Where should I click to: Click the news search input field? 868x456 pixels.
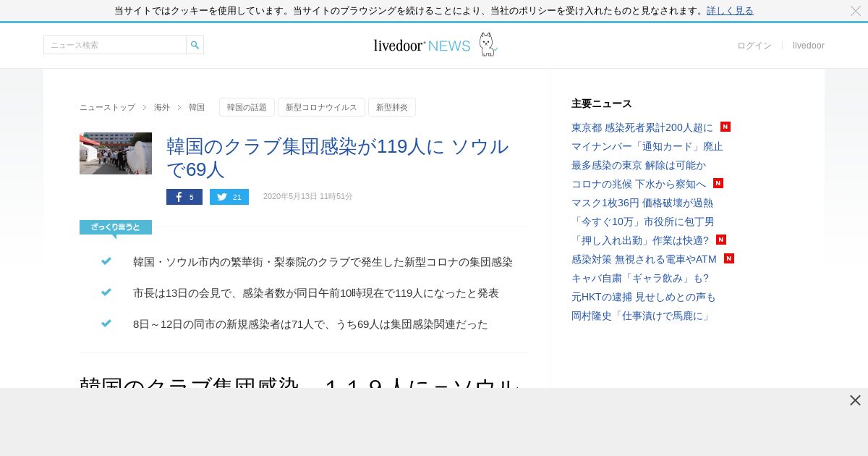(115, 45)
